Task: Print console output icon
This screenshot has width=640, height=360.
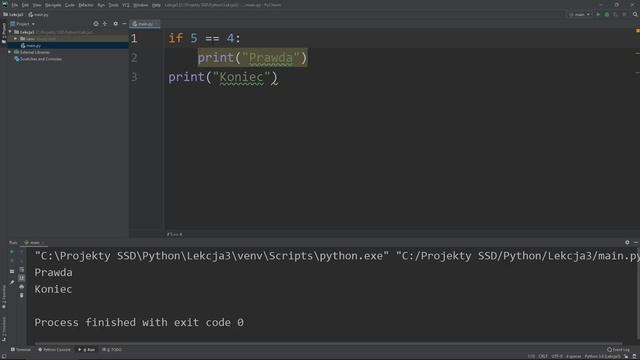Action: tap(22, 287)
